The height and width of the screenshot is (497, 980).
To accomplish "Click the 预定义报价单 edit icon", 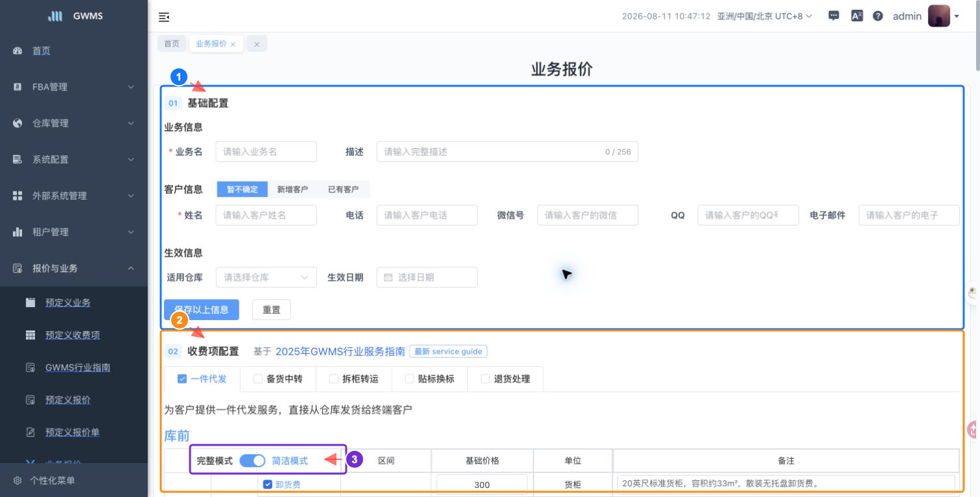I will (x=31, y=433).
